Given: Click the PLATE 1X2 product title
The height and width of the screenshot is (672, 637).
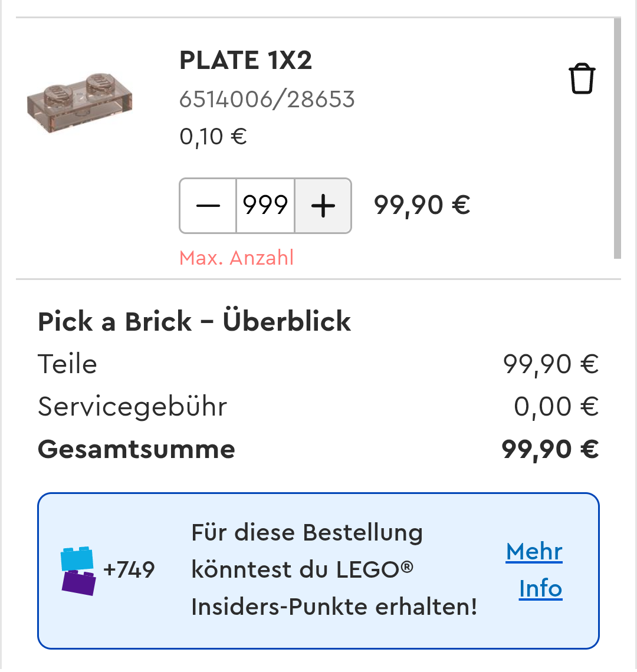Looking at the screenshot, I should coord(245,60).
